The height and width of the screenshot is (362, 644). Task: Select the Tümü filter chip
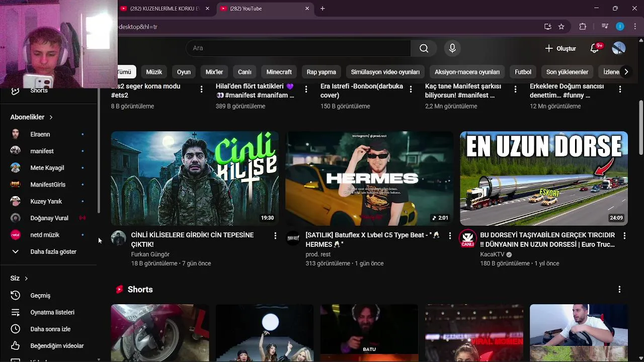[124, 72]
